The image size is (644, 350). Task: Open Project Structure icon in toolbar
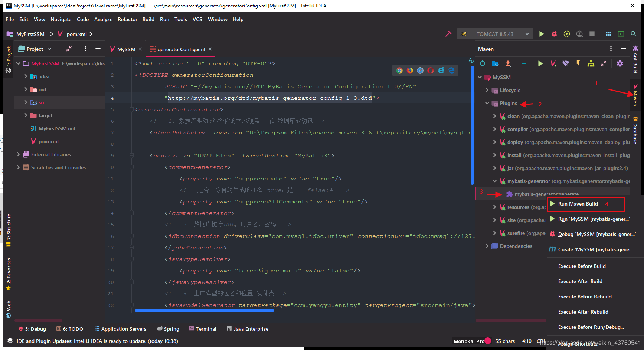point(608,34)
